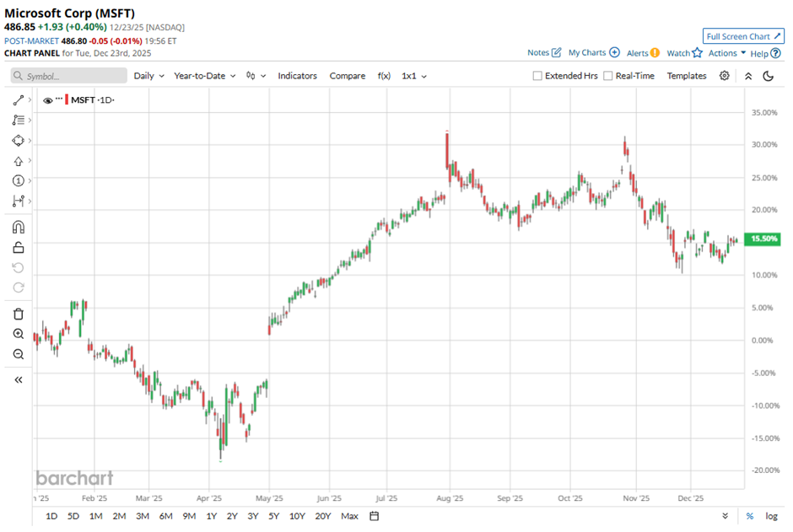
Task: Open the candlestick chart type dropdown
Action: [256, 76]
